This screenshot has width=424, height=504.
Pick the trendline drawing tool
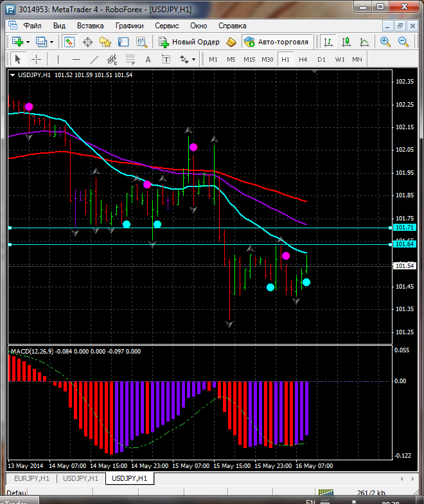coord(94,59)
